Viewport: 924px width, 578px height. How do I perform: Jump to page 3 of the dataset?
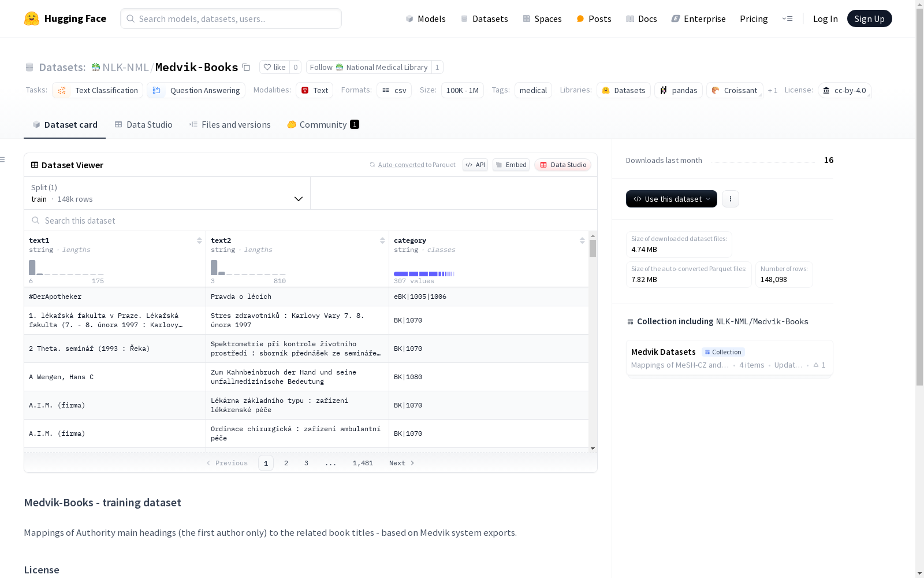[306, 463]
